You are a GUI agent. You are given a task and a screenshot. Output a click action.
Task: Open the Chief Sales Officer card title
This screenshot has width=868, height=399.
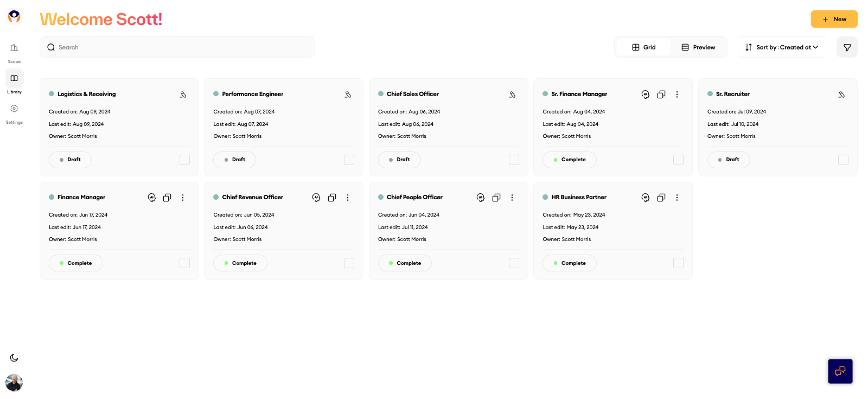pyautogui.click(x=412, y=94)
